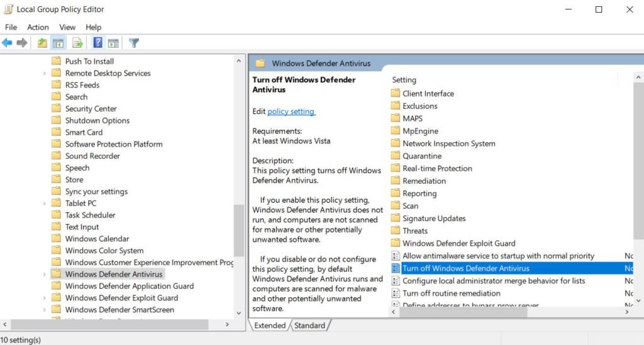Click settings list vertical scrollbar up arrow
Screen dimensions: 644x345
pyautogui.click(x=638, y=77)
